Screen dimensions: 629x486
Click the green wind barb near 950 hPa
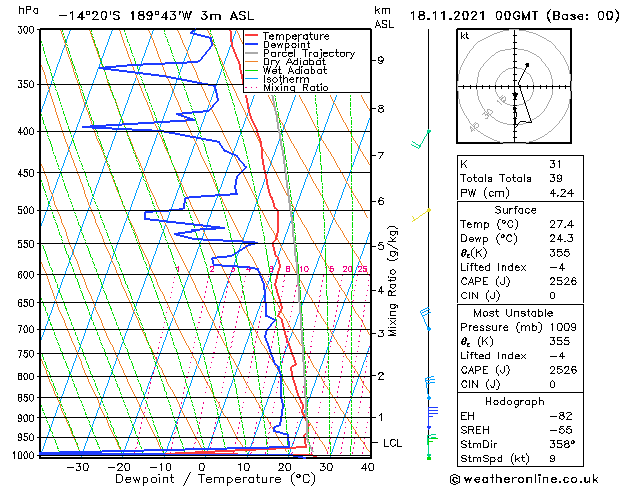[x=432, y=446]
